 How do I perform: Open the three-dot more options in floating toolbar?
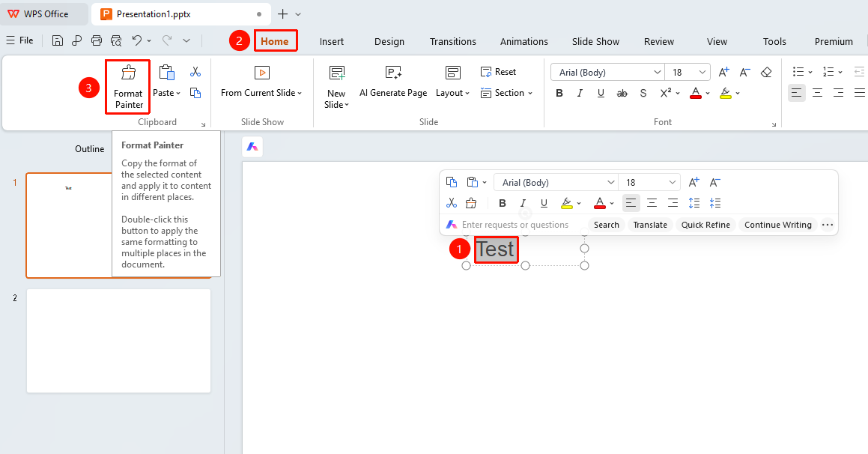pos(828,225)
